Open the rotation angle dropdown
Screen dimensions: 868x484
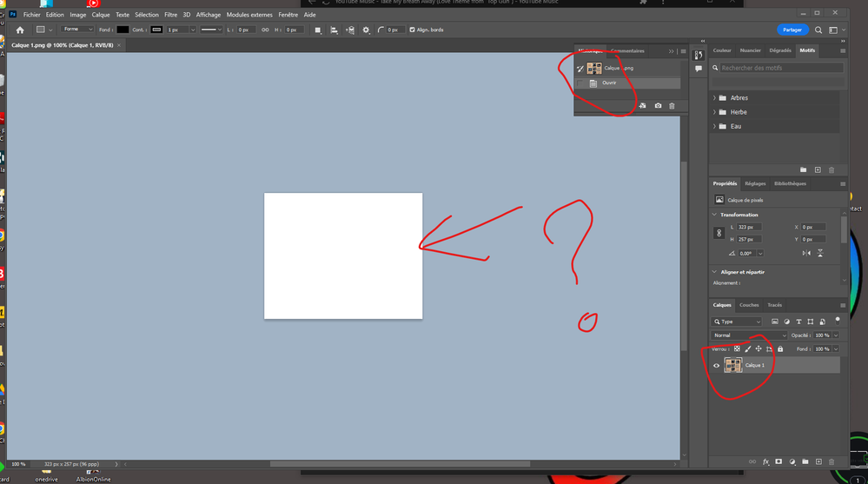760,254
